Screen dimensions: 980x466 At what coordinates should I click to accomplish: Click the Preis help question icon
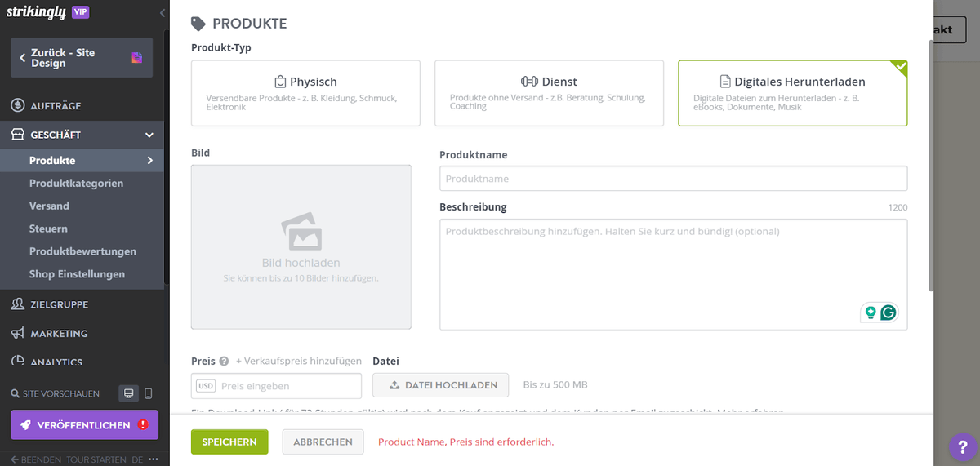(224, 361)
